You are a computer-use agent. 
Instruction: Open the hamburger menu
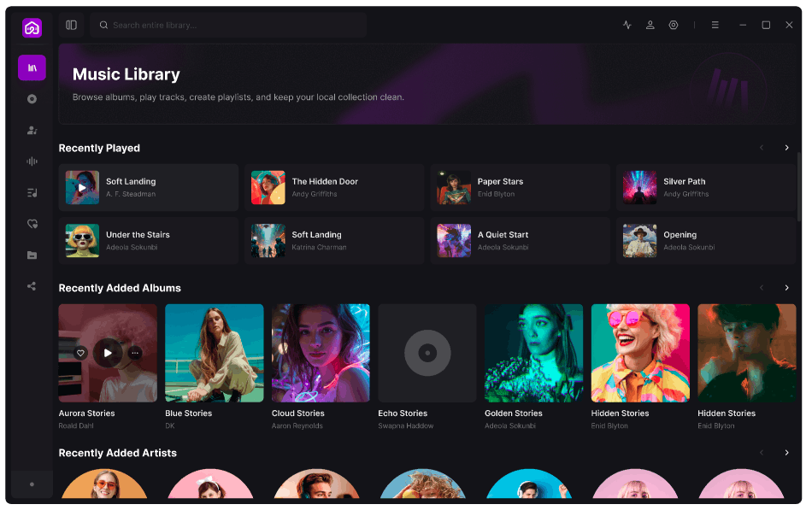pos(715,25)
